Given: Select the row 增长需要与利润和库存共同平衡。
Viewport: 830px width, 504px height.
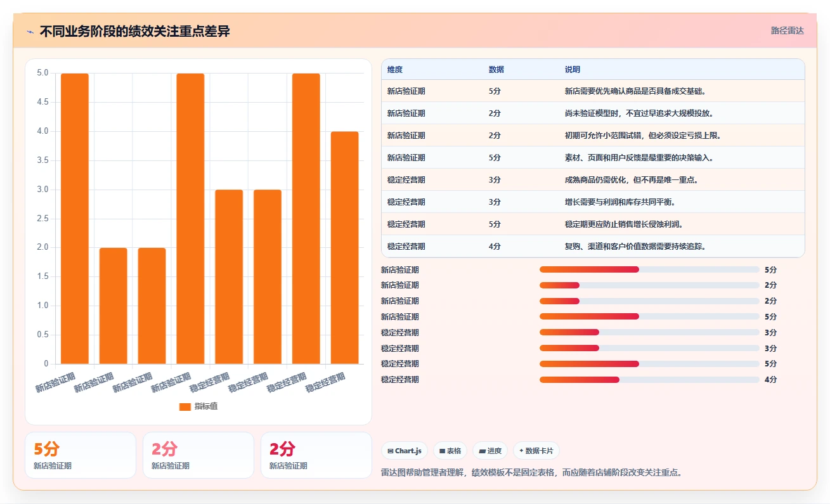Looking at the screenshot, I should point(593,202).
